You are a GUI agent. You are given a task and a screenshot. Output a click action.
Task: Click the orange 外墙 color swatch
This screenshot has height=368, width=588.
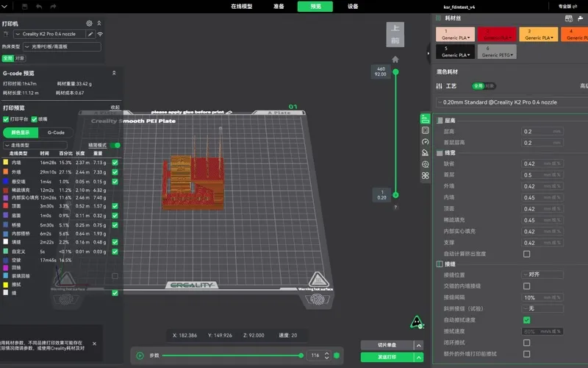(6, 171)
